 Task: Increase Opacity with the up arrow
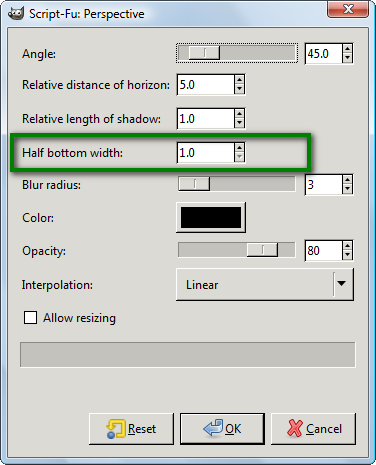pyautogui.click(x=347, y=246)
